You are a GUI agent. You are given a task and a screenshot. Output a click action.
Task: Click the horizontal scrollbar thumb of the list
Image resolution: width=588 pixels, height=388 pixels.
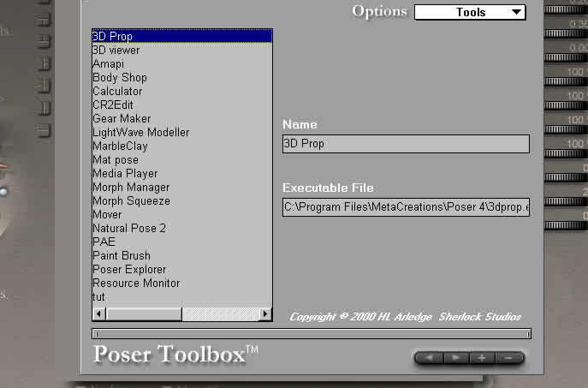(x=144, y=313)
